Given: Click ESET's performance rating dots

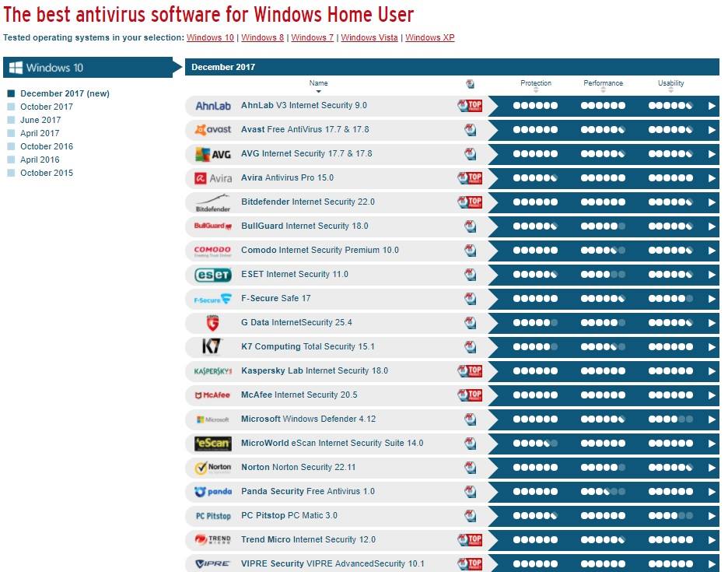Looking at the screenshot, I should (x=603, y=275).
